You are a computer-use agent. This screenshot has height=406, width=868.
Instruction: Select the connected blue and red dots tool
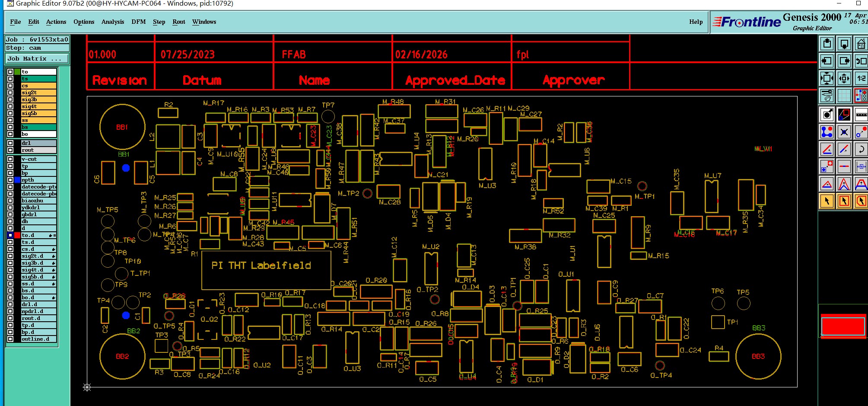coord(827,132)
